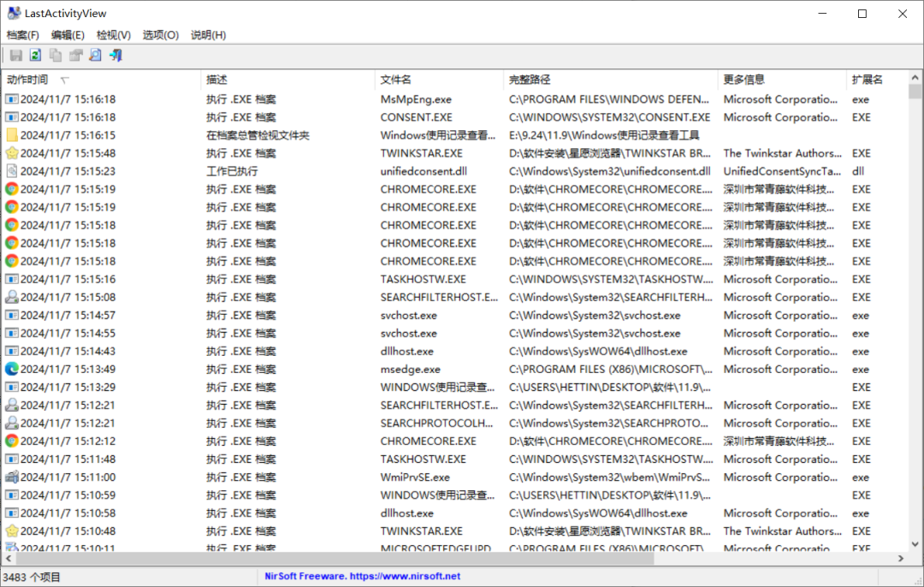The height and width of the screenshot is (587, 924).
Task: Open the 检视(V) menu
Action: pos(114,35)
